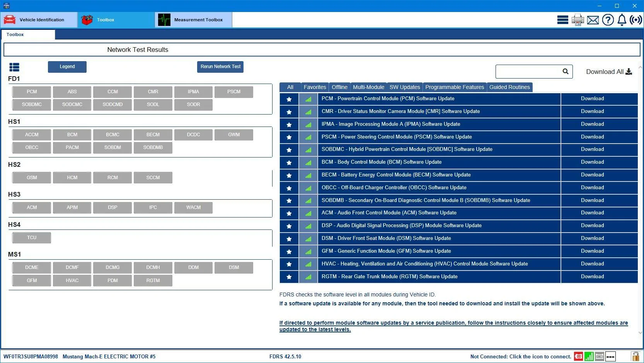Open the hamburger menu icon
This screenshot has height=363, width=644.
click(562, 20)
